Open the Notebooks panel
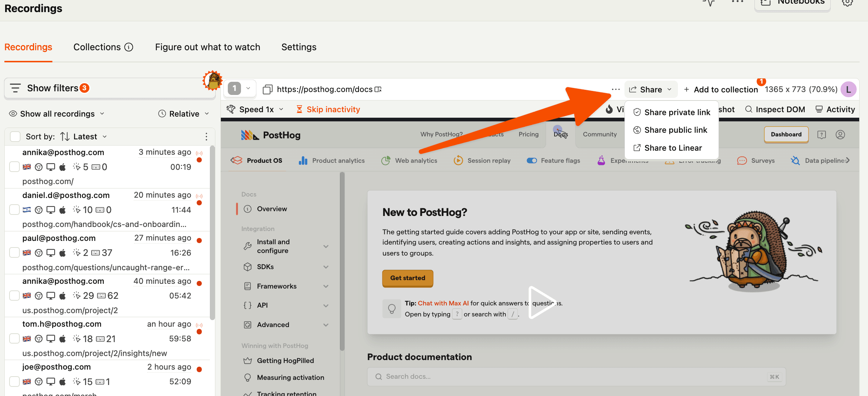 click(x=793, y=4)
